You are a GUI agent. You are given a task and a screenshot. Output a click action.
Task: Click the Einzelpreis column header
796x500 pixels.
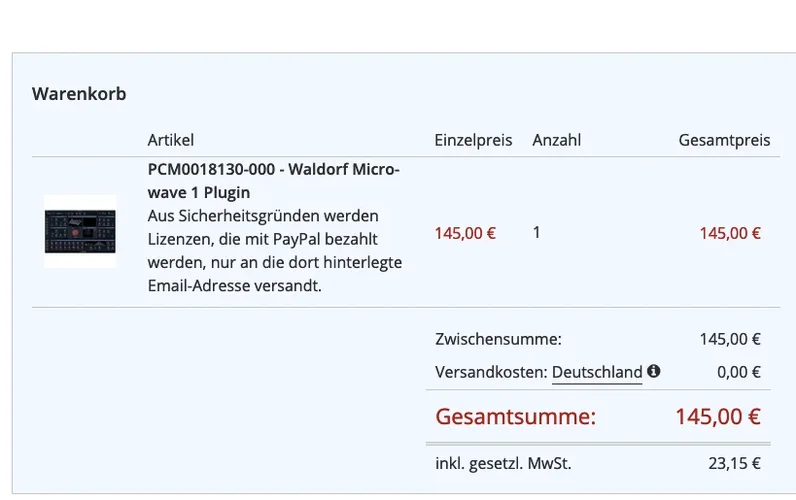tap(473, 140)
